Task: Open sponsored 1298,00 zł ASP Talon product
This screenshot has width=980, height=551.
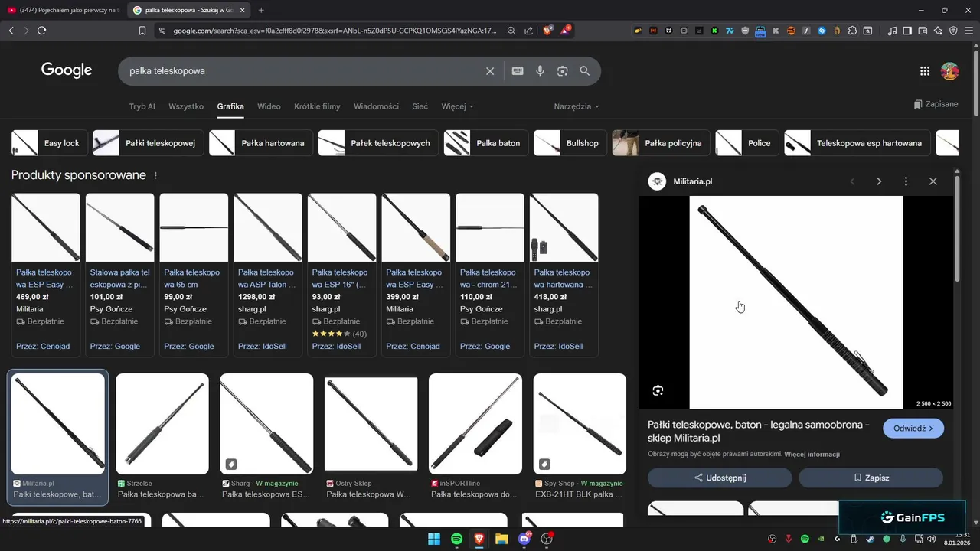Action: [268, 275]
